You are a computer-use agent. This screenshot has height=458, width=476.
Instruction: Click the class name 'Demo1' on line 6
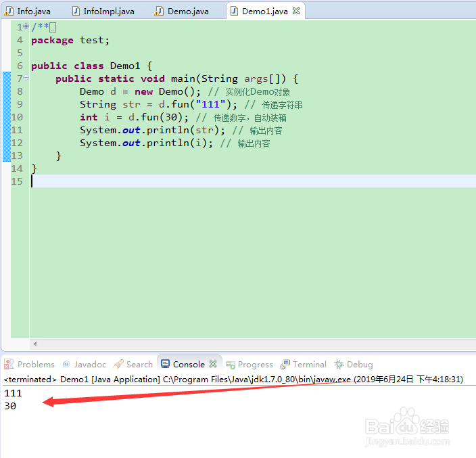pos(125,66)
